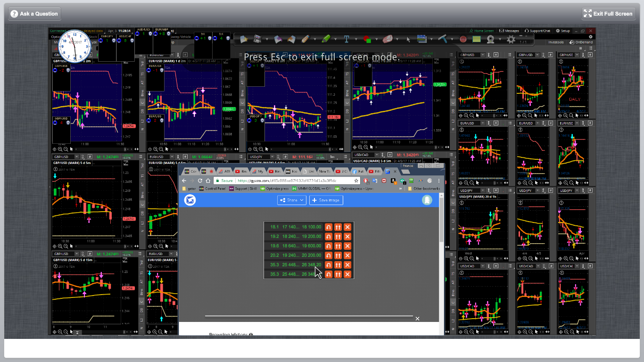Select the cursor pointer tool

tap(409, 40)
